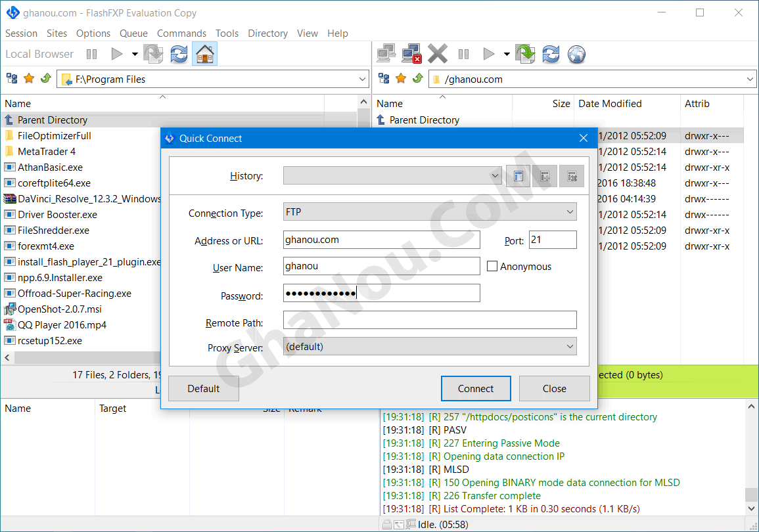This screenshot has height=532, width=759.
Task: Click the globe switch-to-remote browser icon
Action: pos(576,54)
